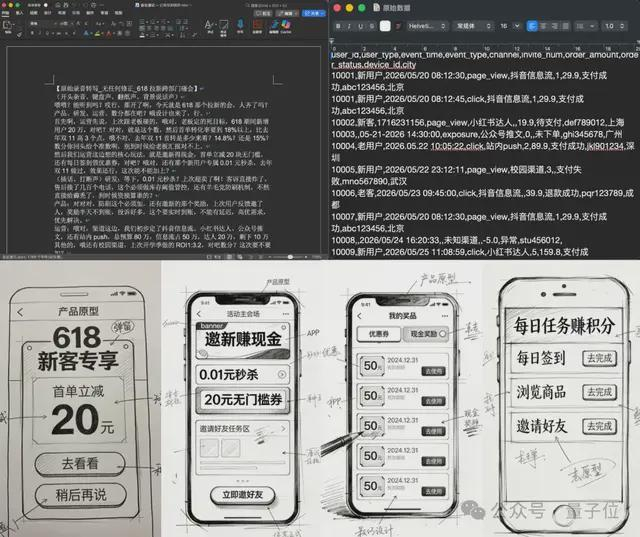Toggle strikethrough in the TextEdit toolbar
The width and height of the screenshot is (640, 537).
(371, 26)
